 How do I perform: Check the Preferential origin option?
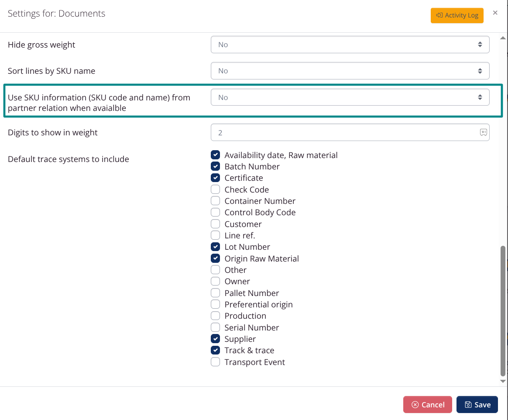click(215, 304)
